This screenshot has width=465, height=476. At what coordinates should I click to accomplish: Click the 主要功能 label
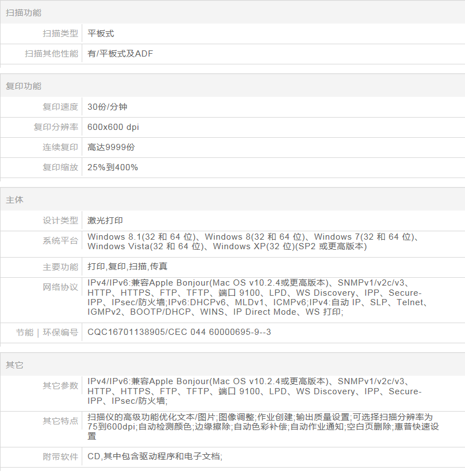60,267
